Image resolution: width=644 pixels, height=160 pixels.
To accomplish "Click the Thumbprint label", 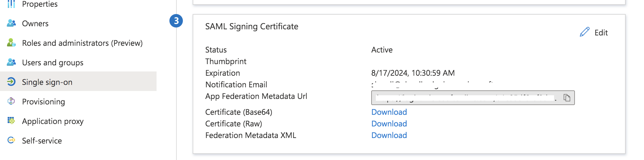I will coord(226,61).
